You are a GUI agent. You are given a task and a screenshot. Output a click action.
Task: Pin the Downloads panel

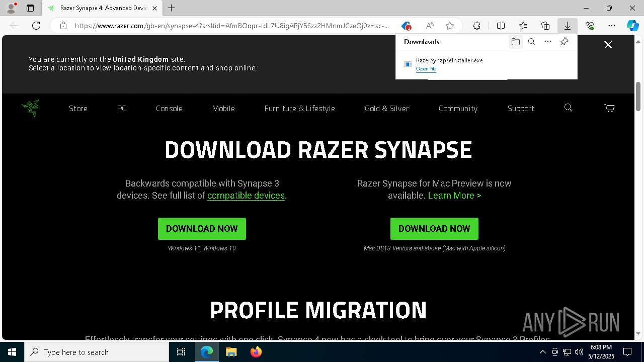(564, 42)
